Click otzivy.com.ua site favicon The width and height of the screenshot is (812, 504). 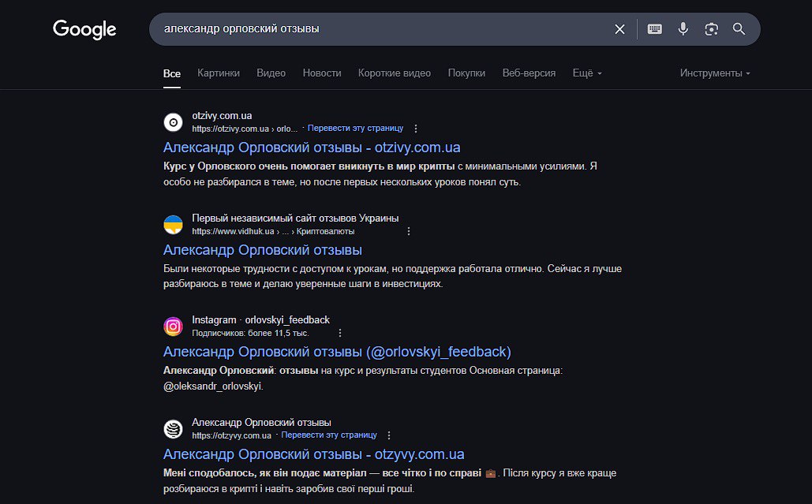click(173, 122)
